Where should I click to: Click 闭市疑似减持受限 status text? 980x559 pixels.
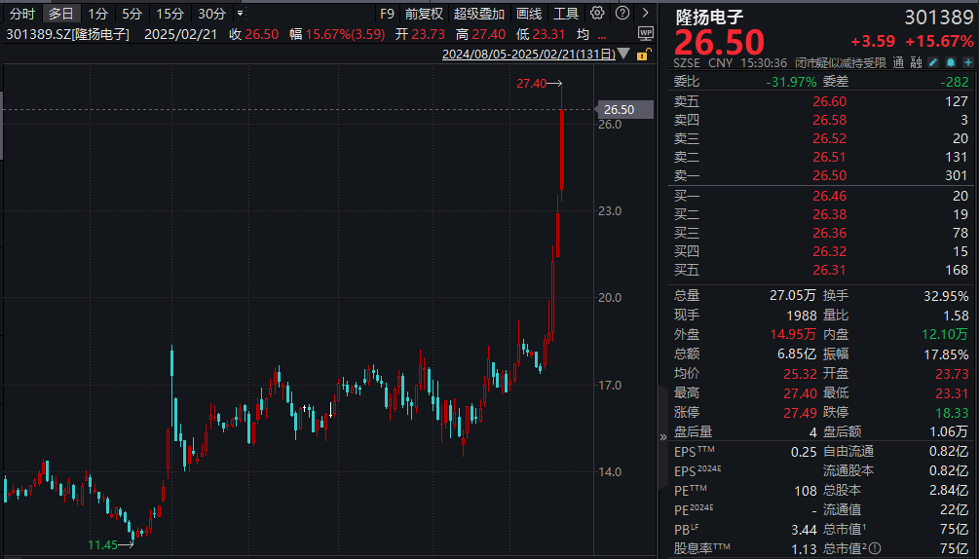pos(841,62)
